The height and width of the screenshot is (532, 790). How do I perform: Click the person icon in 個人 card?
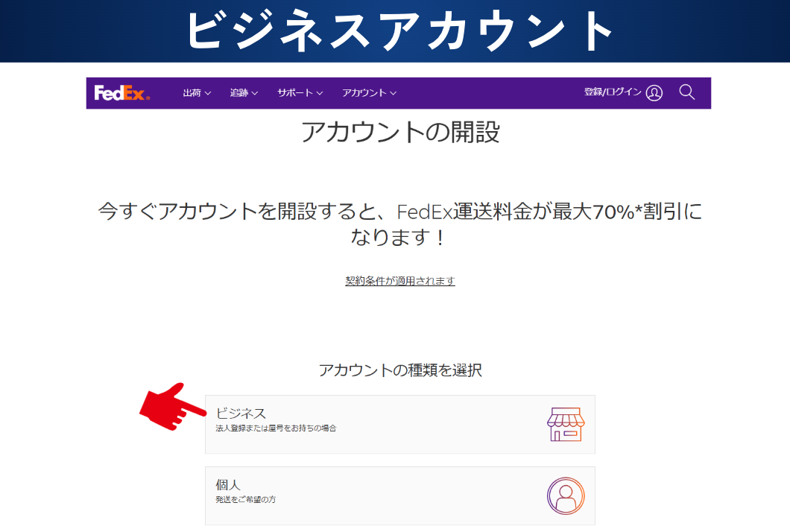pos(566,495)
